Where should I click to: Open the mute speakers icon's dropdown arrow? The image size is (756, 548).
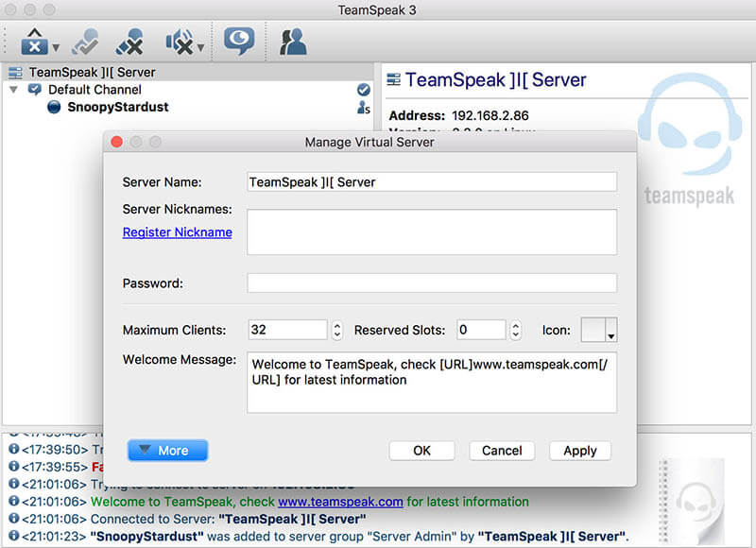(200, 47)
